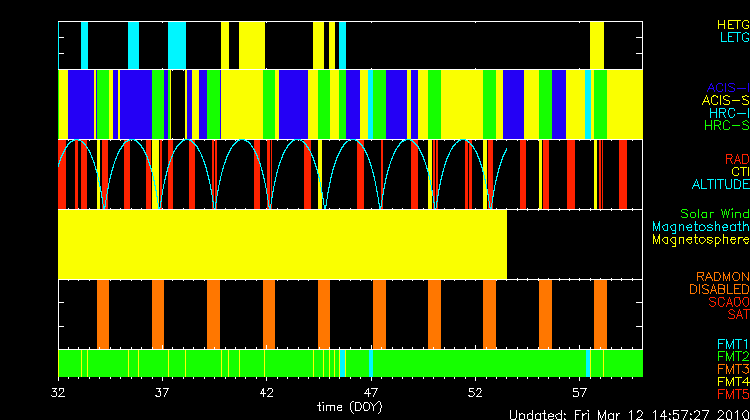Click the 57 tick on time axis
Viewport: 750px width, 420px height.
pos(579,392)
